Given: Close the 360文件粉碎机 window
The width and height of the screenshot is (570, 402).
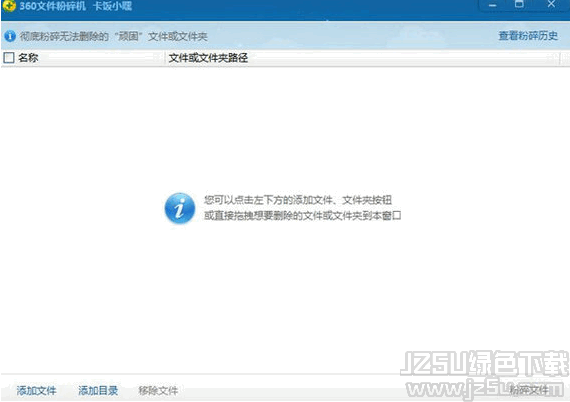Looking at the screenshot, I should [551, 4].
